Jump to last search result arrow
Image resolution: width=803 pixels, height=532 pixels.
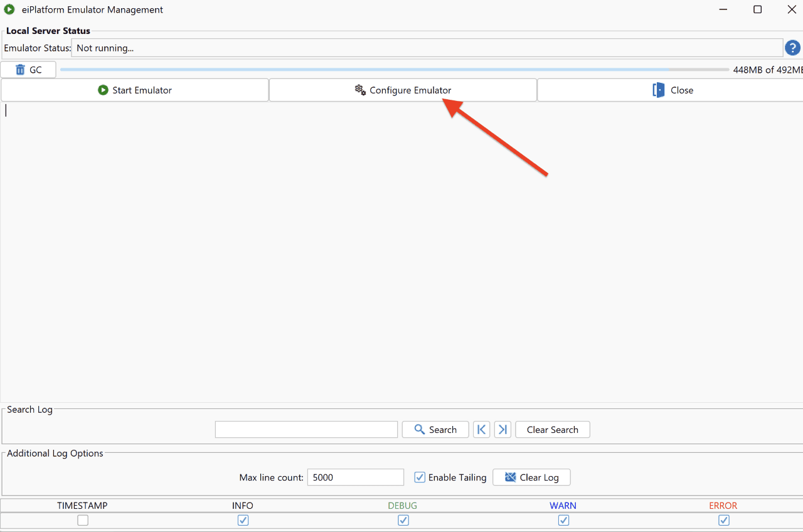click(x=503, y=430)
